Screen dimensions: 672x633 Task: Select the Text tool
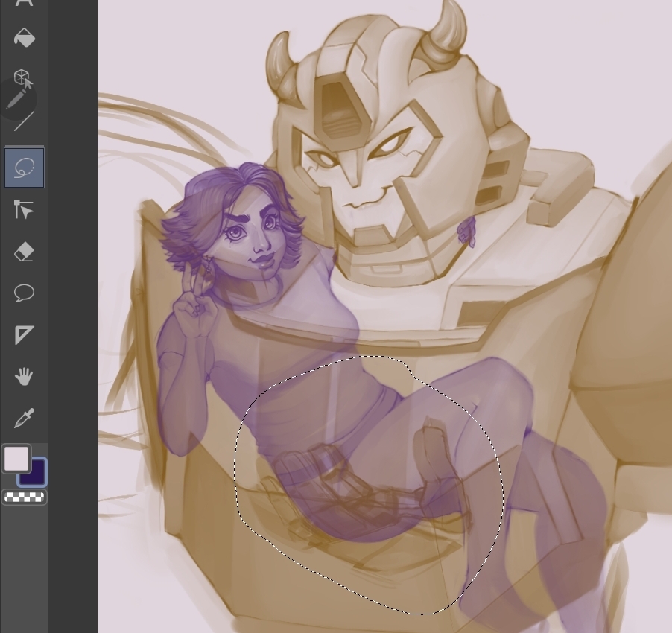[x=24, y=3]
